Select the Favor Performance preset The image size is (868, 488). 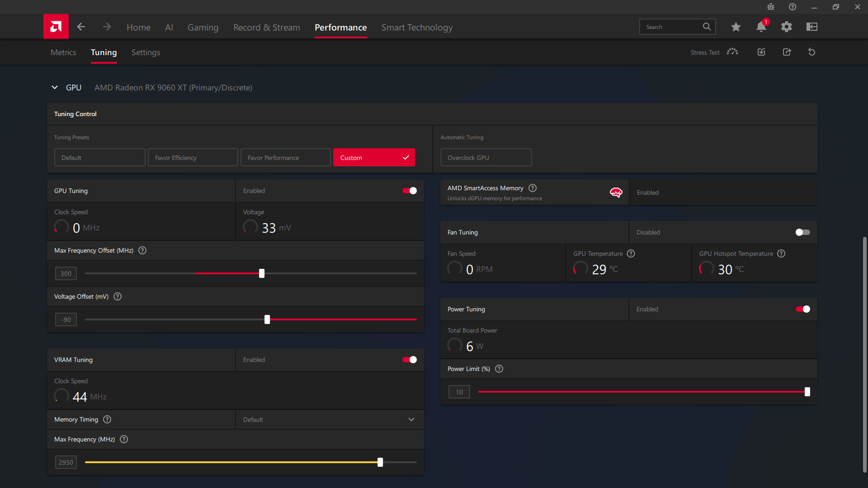pyautogui.click(x=286, y=157)
